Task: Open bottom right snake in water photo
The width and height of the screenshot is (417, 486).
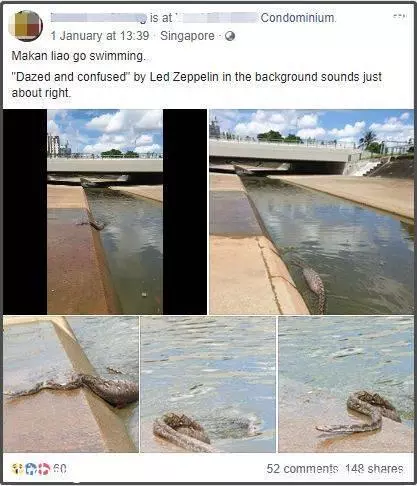Action: [346, 384]
